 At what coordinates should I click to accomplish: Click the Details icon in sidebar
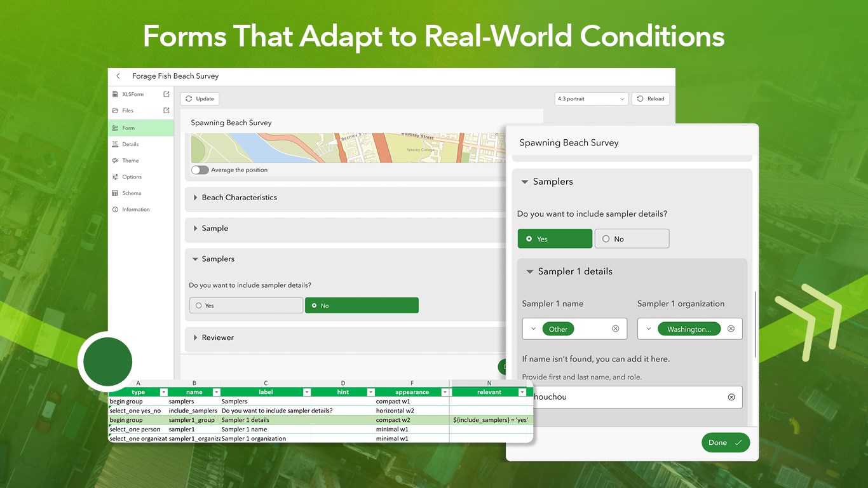(115, 144)
